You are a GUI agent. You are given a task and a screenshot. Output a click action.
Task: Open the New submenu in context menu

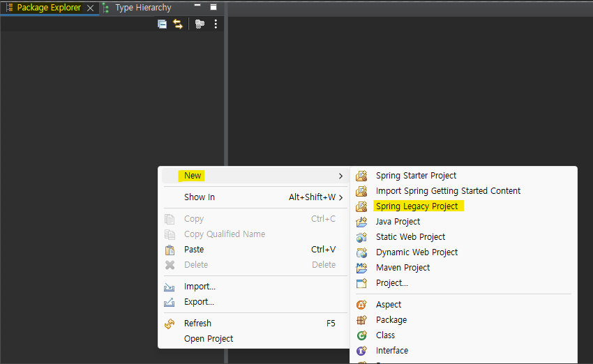tap(254, 176)
